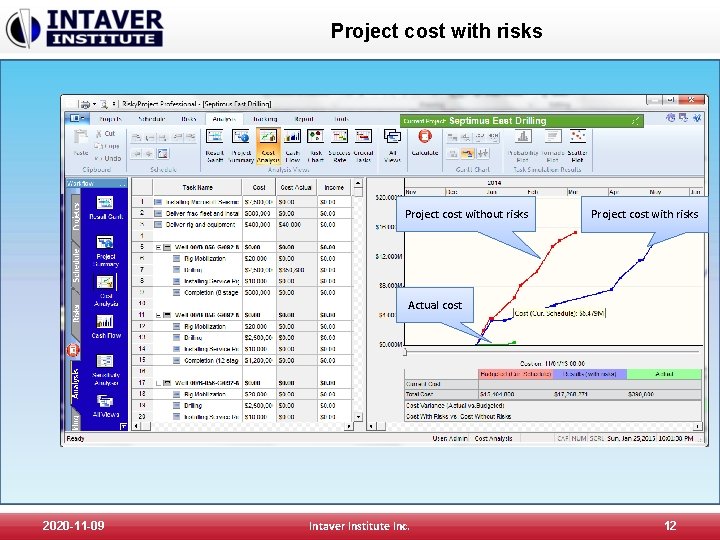Open Cost Analysis in Workflow sidebar
The width and height of the screenshot is (720, 540).
point(106,291)
